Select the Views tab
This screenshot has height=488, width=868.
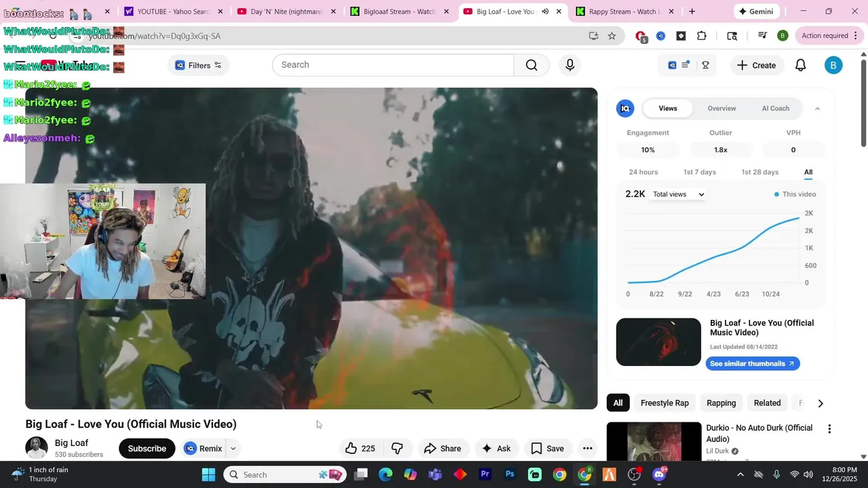point(668,108)
